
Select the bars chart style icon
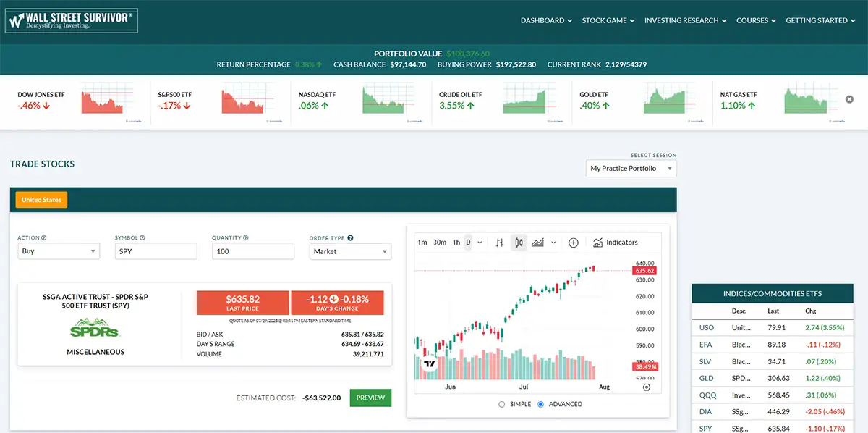coord(499,243)
